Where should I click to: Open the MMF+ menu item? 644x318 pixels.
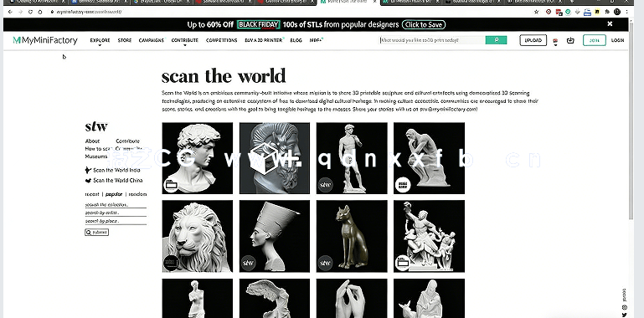click(316, 40)
